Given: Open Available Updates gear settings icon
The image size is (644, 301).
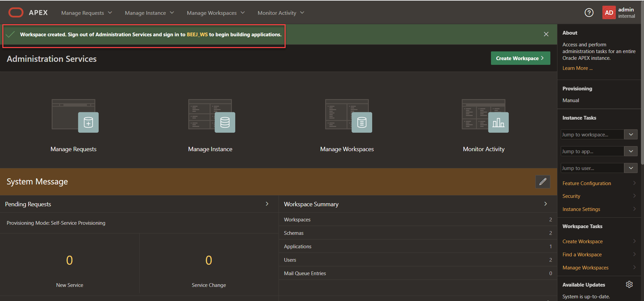Looking at the screenshot, I should point(629,285).
